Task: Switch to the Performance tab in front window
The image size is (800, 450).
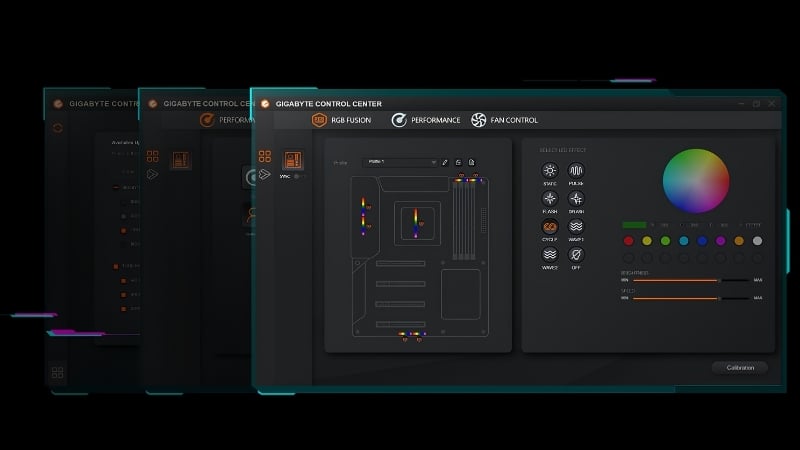Action: pos(426,120)
